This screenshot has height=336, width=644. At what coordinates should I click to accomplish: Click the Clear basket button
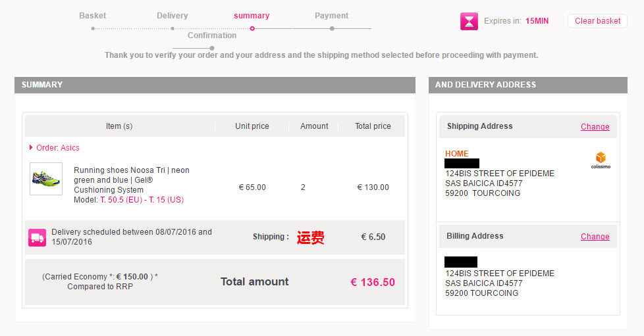tap(597, 21)
